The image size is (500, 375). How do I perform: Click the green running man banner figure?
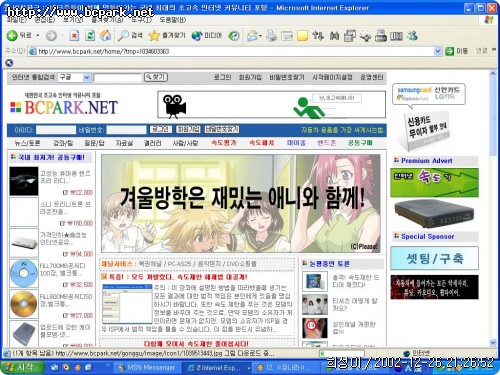[x=308, y=107]
